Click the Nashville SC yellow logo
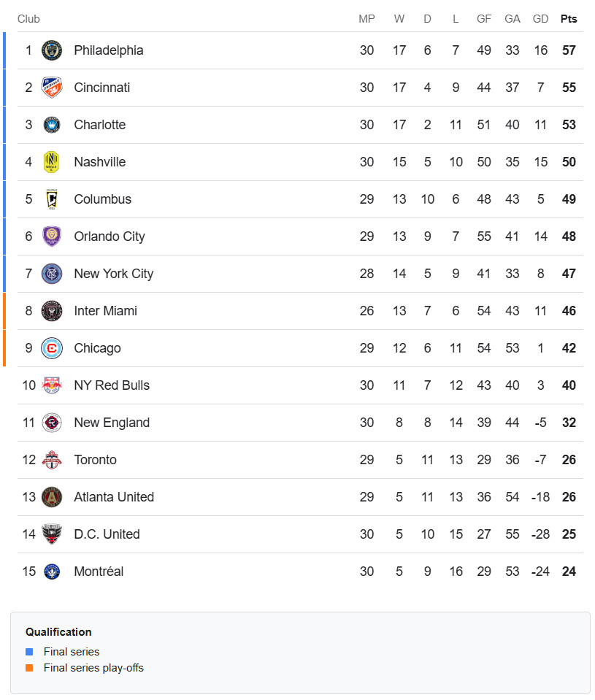 [x=52, y=162]
